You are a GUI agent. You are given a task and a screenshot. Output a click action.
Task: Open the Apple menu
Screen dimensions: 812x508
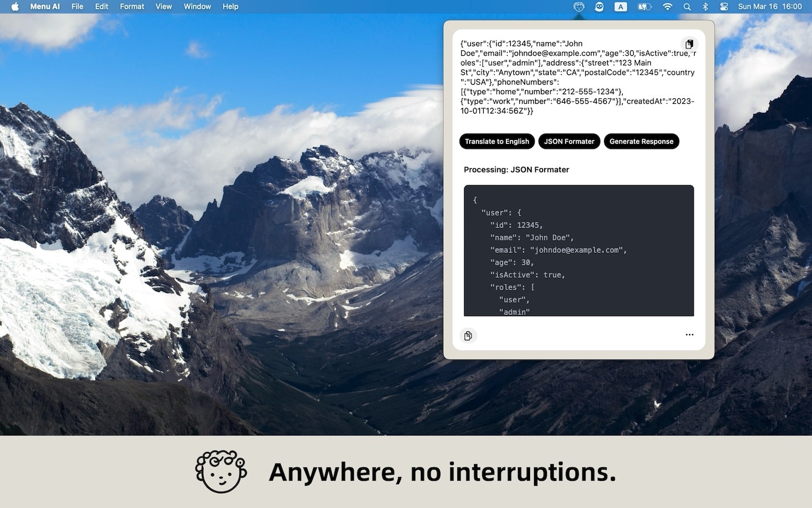click(15, 7)
